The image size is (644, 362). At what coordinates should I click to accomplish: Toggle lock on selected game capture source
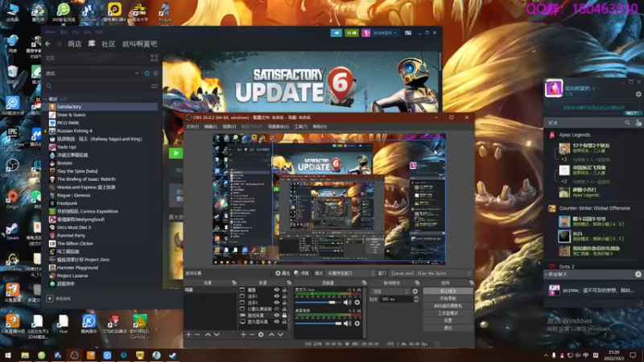pyautogui.click(x=284, y=315)
